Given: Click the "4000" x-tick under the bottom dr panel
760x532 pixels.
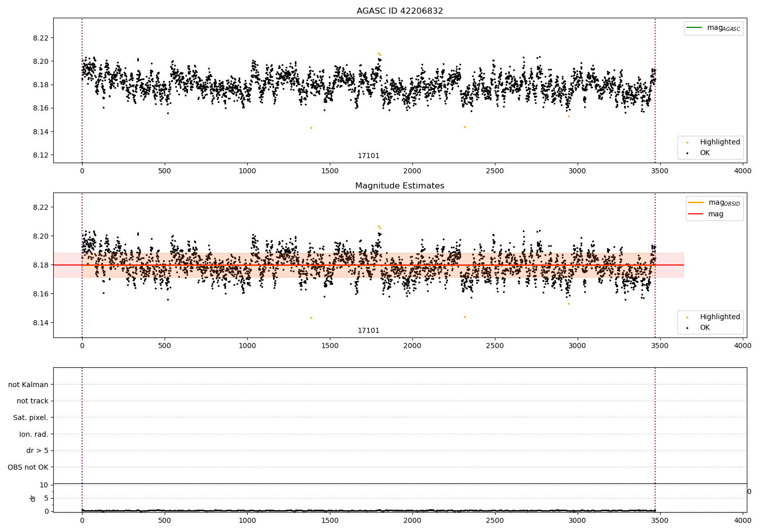Looking at the screenshot, I should pos(743,520).
